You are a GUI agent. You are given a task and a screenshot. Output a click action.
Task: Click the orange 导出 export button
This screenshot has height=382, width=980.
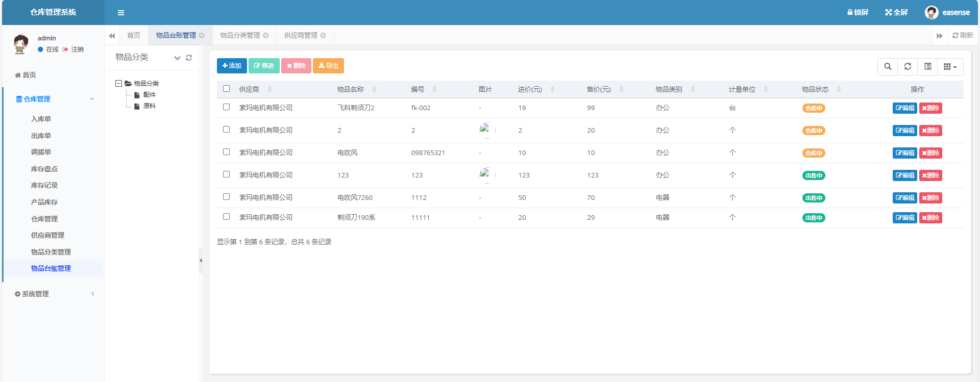pyautogui.click(x=328, y=66)
